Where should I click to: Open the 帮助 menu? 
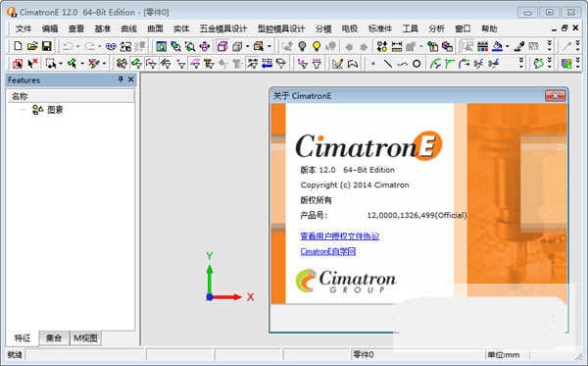coord(489,28)
